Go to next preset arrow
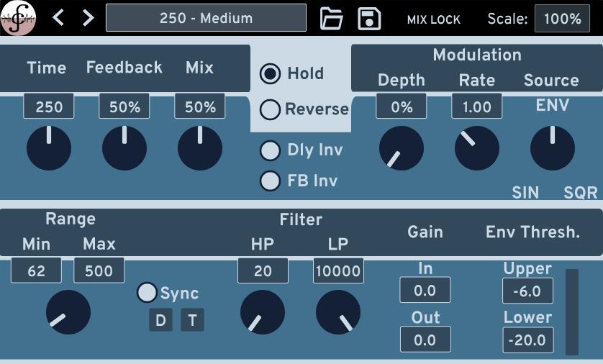Screen dimensions: 603x364 pos(88,18)
